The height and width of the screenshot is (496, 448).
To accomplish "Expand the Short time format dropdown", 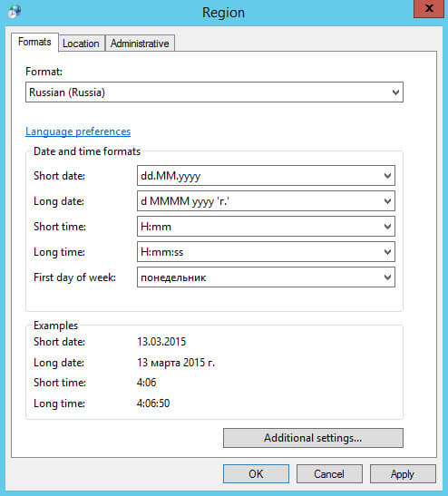I will [266, 226].
